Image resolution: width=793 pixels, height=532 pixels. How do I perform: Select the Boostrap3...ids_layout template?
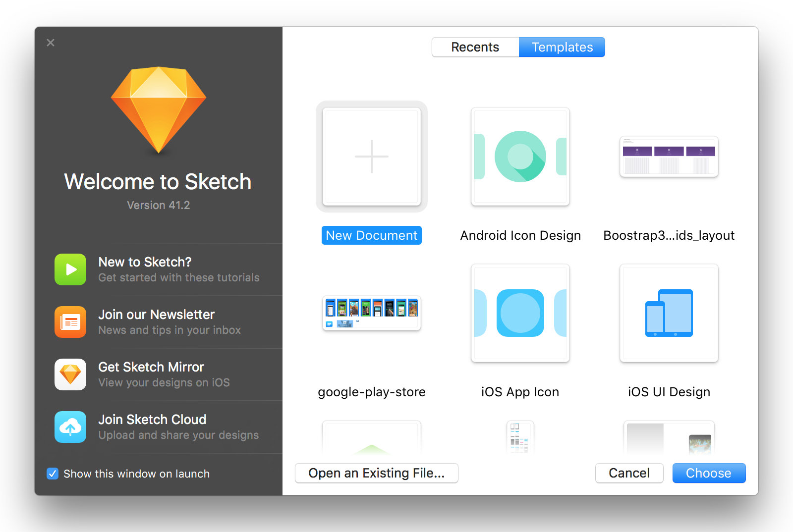tap(668, 157)
